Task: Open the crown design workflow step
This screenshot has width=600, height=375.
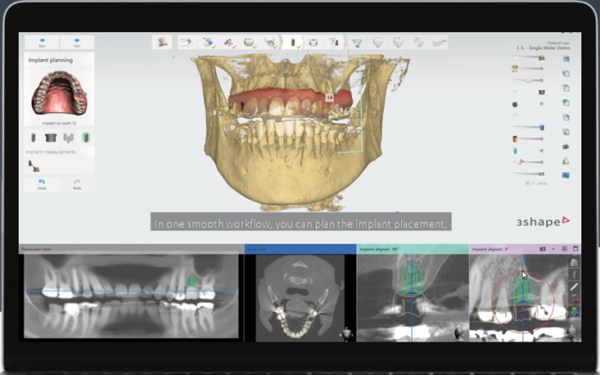Action: coord(249,42)
